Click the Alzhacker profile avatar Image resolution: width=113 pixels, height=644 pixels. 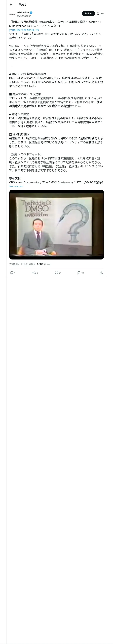tap(12, 14)
